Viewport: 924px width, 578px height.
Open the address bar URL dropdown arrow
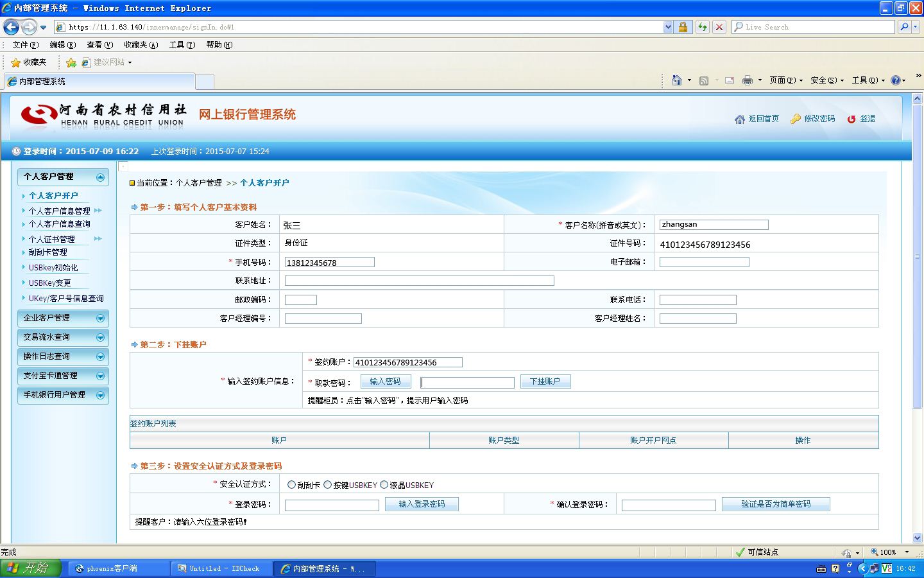click(668, 27)
